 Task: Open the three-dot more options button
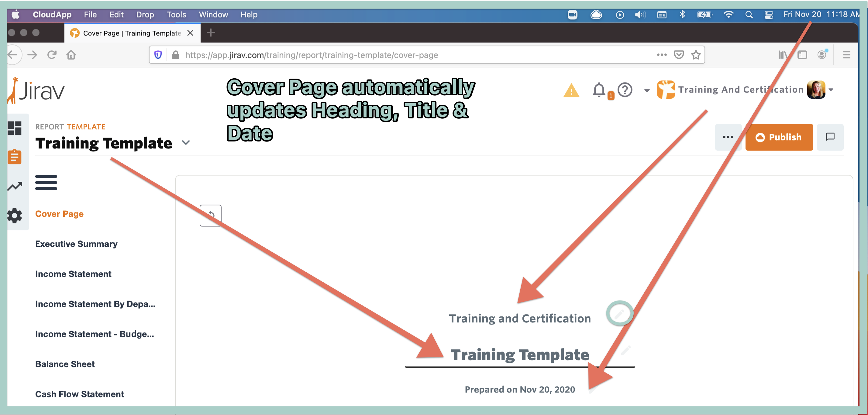coord(728,137)
